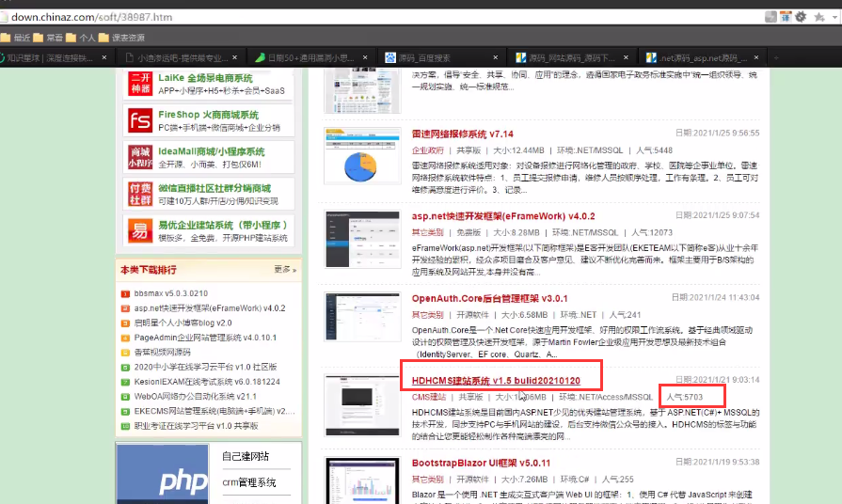Click the 自己建网站 link beside the php banner
The height and width of the screenshot is (504, 842).
click(x=245, y=456)
